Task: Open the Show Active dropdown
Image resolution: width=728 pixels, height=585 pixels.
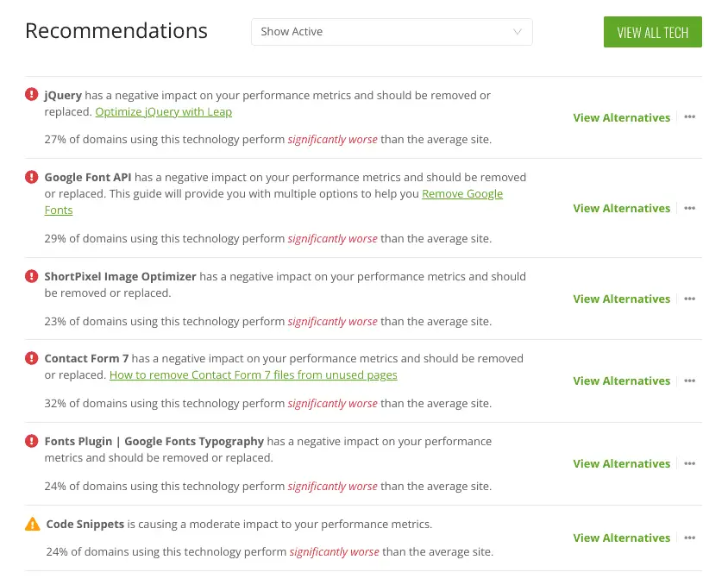Action: click(x=392, y=32)
